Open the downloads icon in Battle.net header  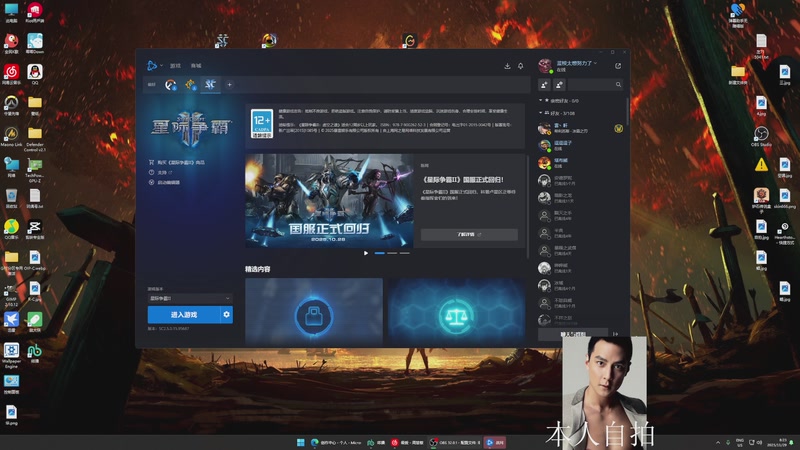[507, 66]
